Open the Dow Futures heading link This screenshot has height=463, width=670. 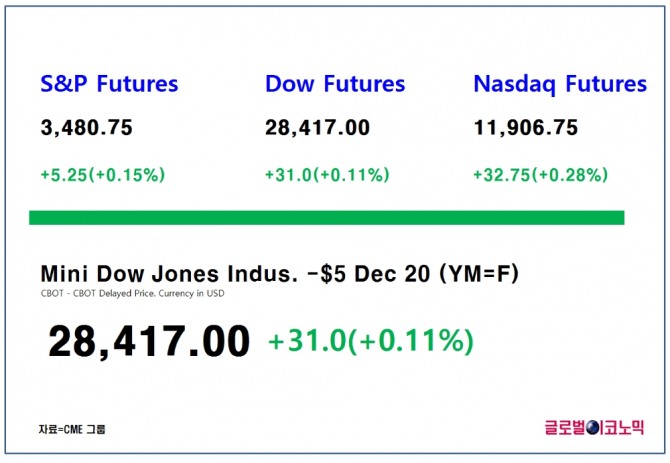click(x=335, y=84)
